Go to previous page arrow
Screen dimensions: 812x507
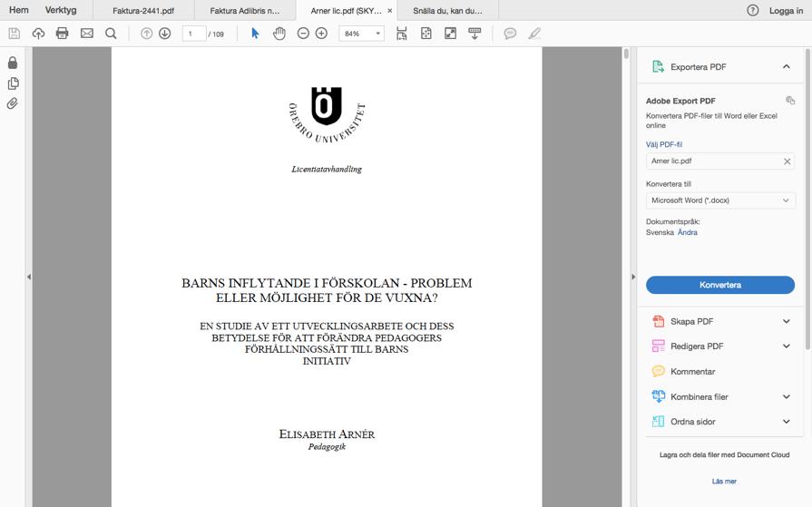(147, 34)
